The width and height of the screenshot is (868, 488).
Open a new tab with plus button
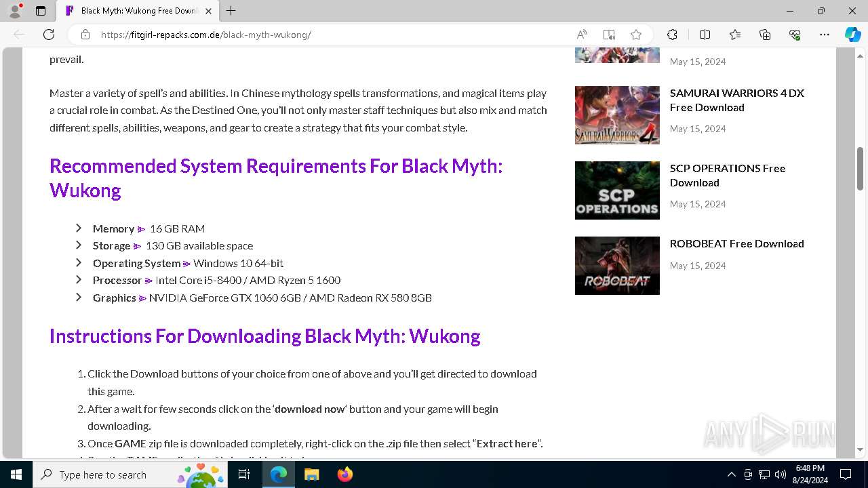tap(231, 11)
